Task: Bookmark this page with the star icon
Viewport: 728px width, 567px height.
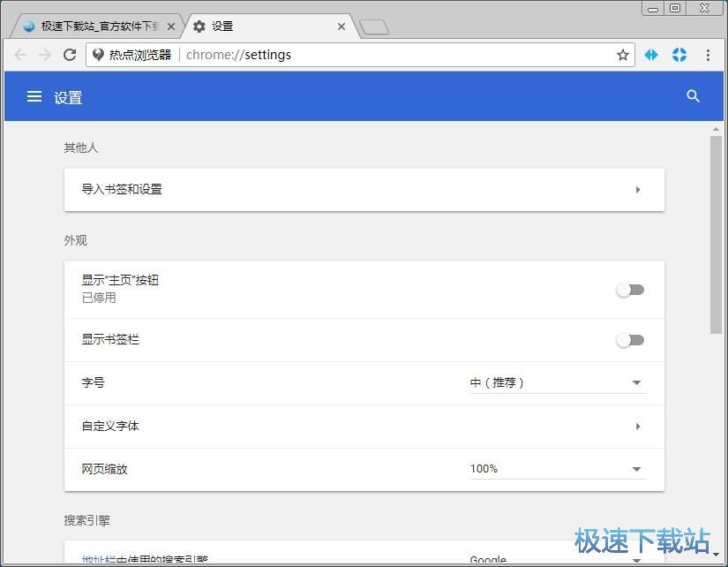Action: pos(623,55)
